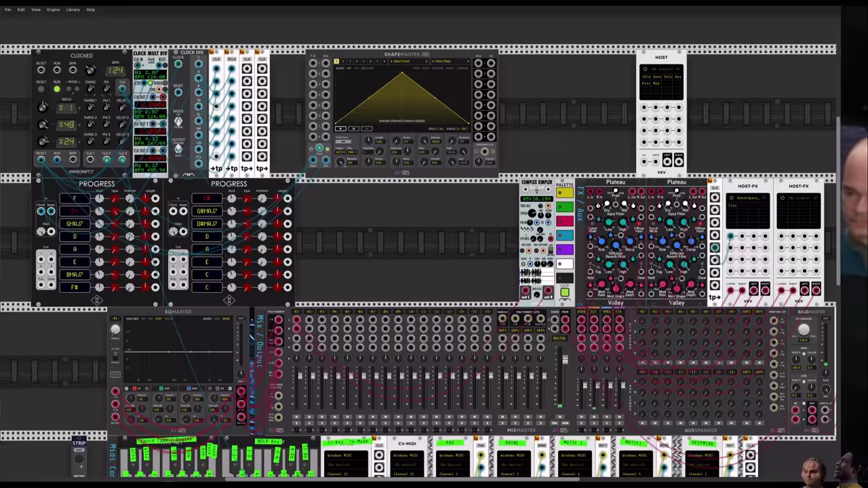
Task: Click the C# chord display in right Progress
Action: click(207, 199)
